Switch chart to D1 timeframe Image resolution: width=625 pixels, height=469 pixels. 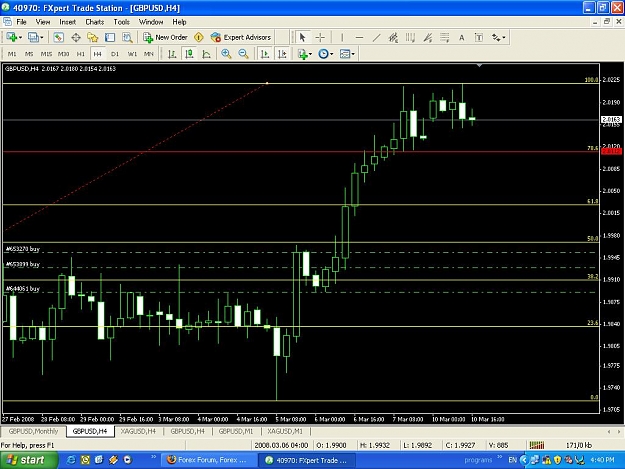click(x=115, y=54)
